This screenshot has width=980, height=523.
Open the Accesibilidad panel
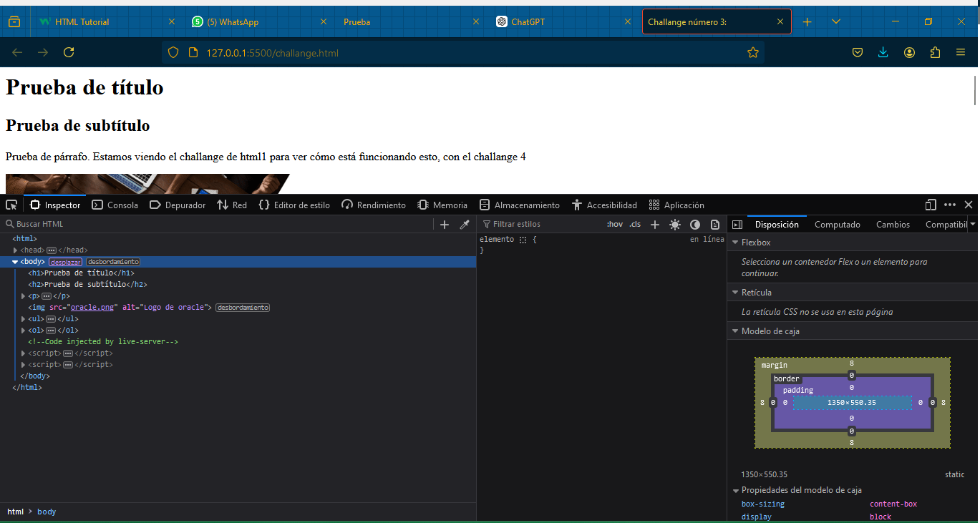(x=605, y=205)
